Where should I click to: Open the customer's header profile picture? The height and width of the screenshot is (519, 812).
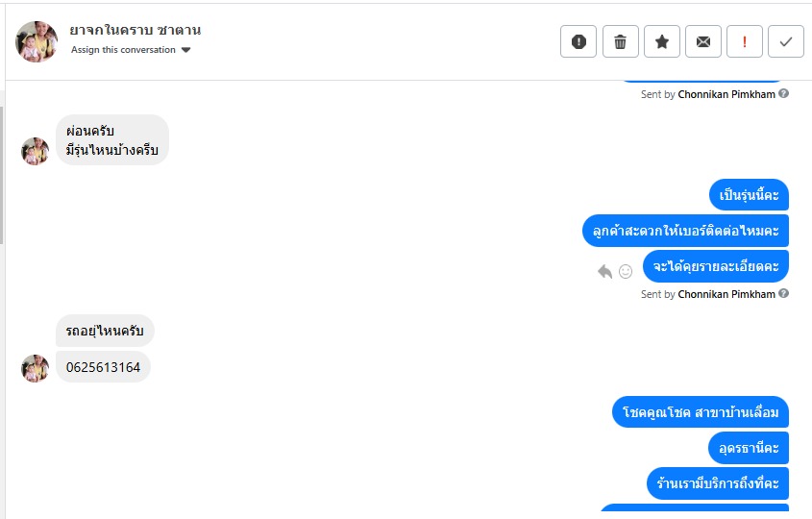click(x=37, y=41)
